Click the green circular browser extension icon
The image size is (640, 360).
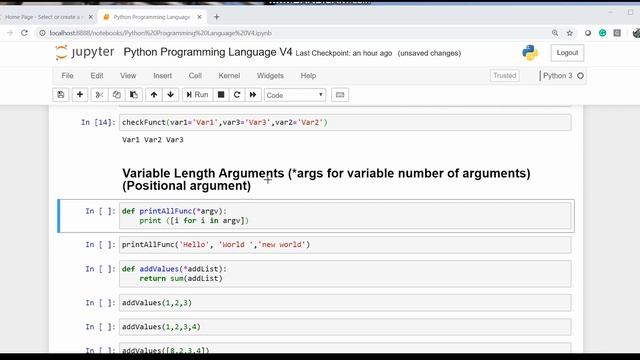602,33
